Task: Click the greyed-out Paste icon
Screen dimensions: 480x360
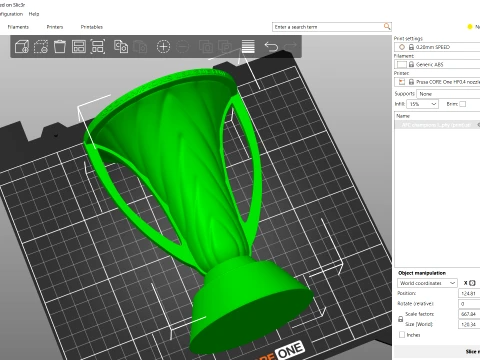Action: (x=140, y=47)
